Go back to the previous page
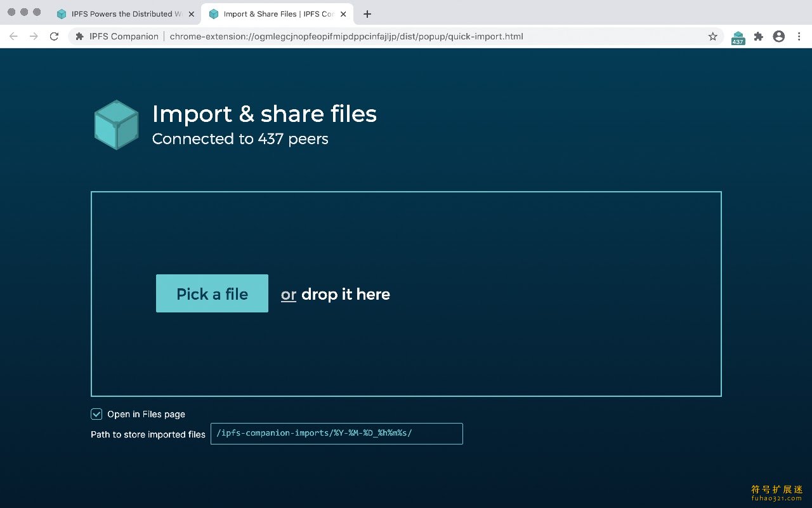The height and width of the screenshot is (508, 812). (13, 36)
